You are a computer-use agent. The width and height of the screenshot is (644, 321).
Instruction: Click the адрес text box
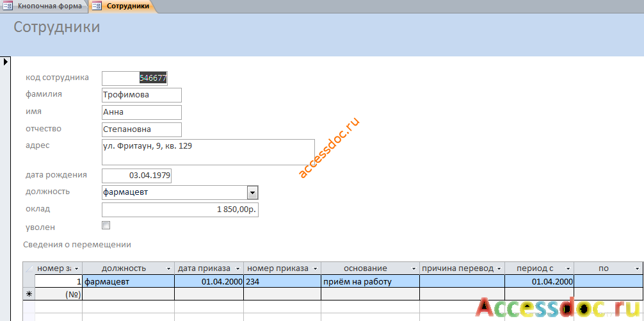coord(208,152)
